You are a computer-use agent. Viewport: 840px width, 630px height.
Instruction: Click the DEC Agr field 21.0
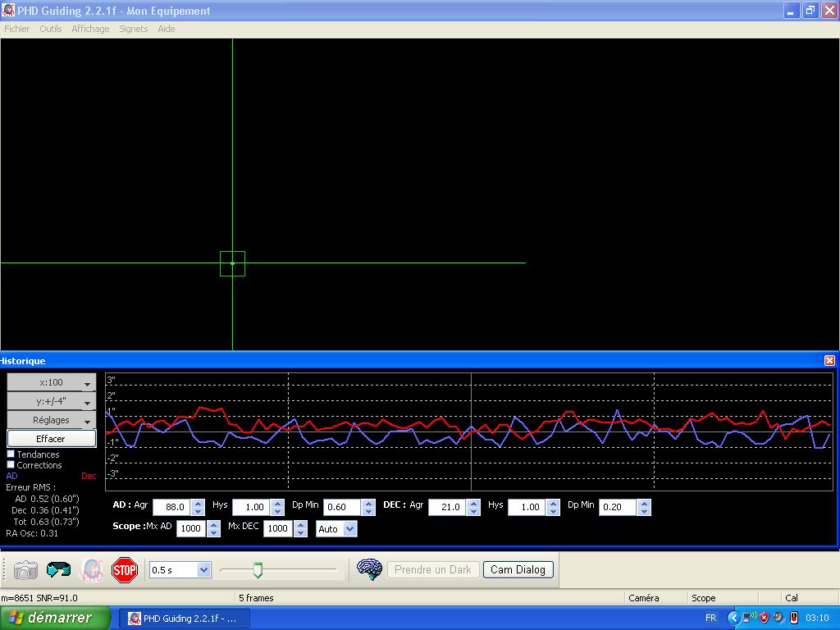coord(447,507)
